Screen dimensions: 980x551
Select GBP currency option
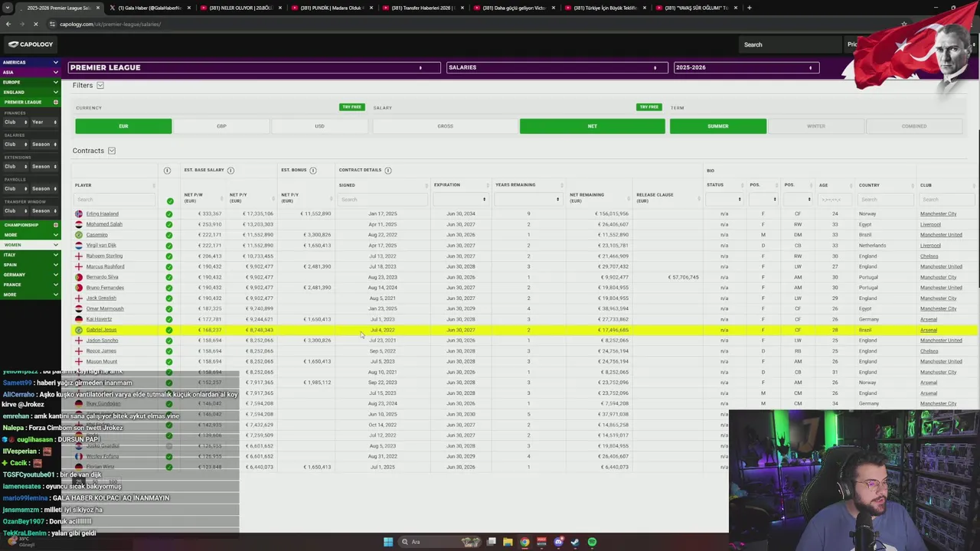(x=221, y=126)
